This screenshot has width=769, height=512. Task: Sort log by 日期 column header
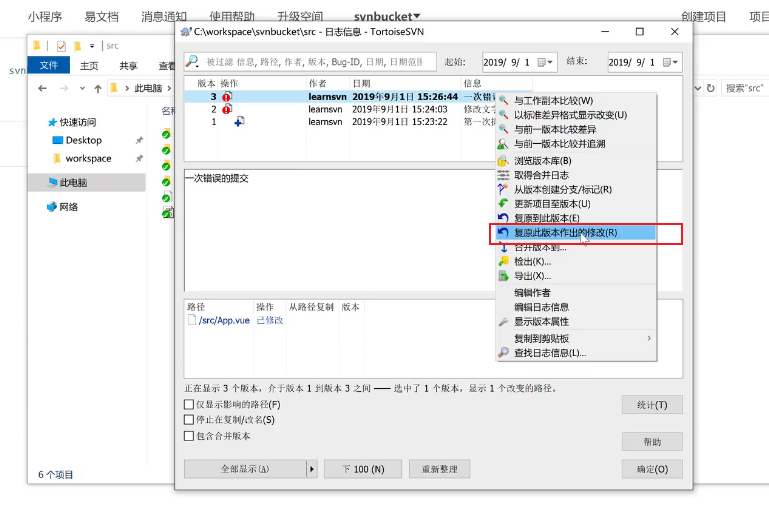(x=405, y=83)
